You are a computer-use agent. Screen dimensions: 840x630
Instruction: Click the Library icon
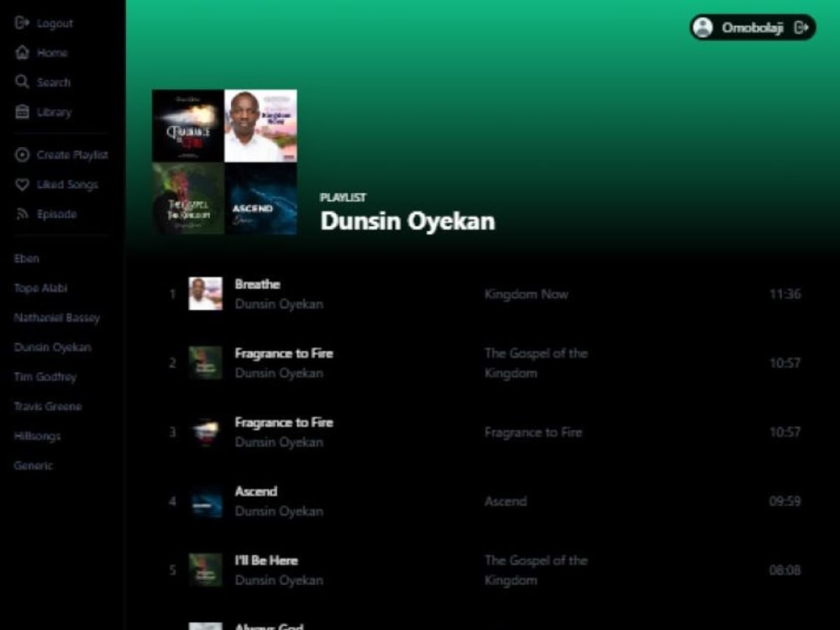pos(22,112)
